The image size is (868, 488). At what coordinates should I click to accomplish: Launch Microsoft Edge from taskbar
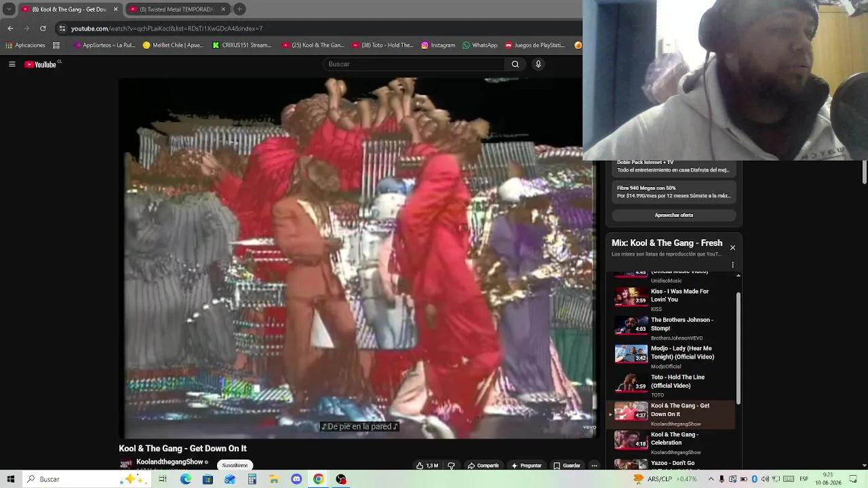(185, 479)
